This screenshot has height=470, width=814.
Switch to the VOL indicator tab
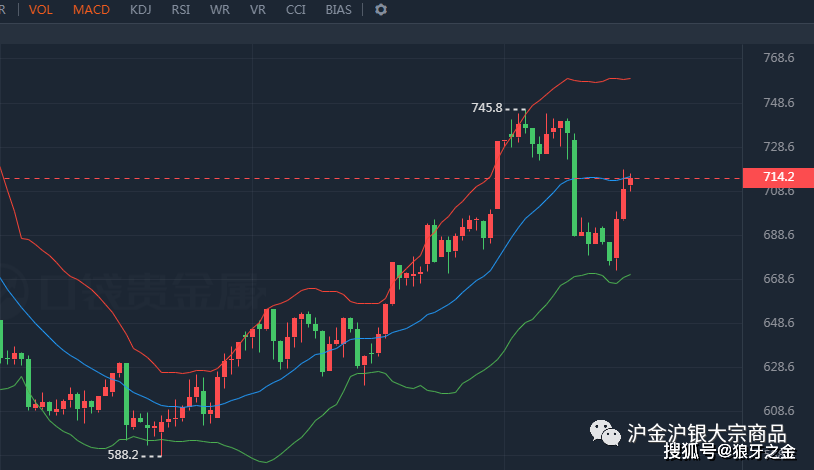(x=40, y=10)
